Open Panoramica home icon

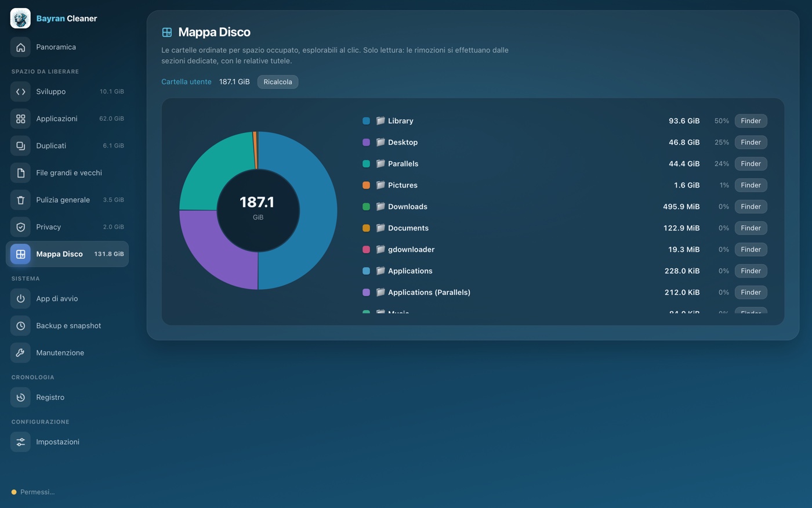(20, 47)
